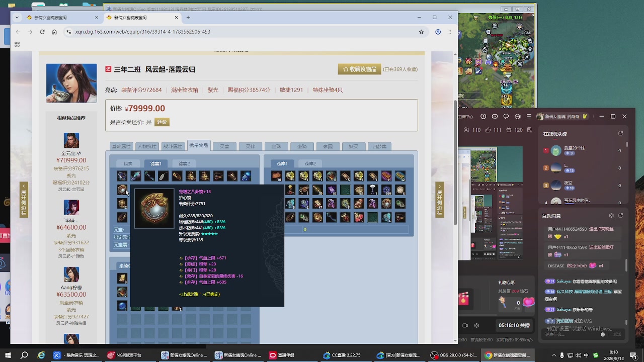Switch to NGP游戏平台 in taskbar

tap(129, 355)
